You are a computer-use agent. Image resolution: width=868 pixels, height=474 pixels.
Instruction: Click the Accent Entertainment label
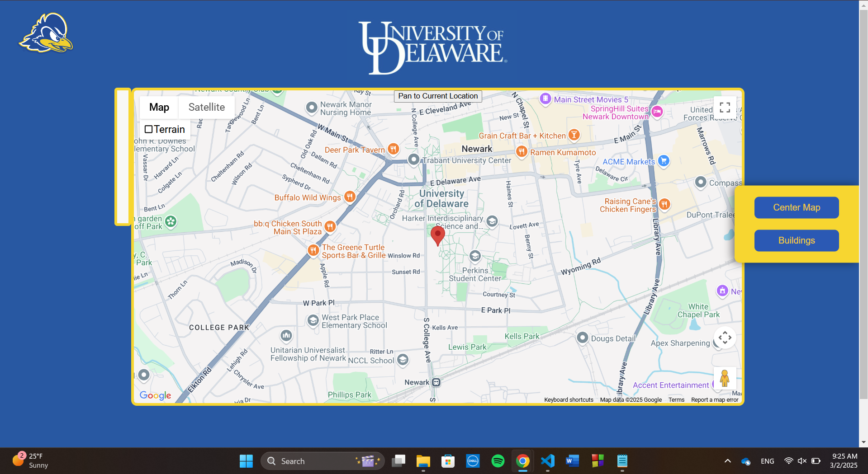(x=671, y=385)
